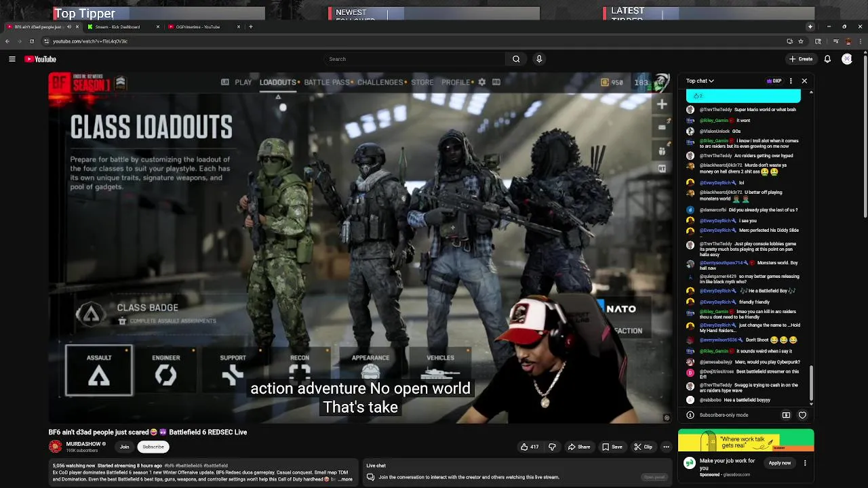Click Apply now on the ad
868x488 pixels.
(x=780, y=463)
